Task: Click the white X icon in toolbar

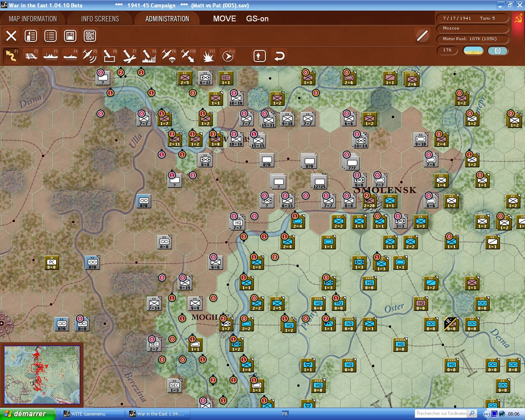Action: (11, 36)
